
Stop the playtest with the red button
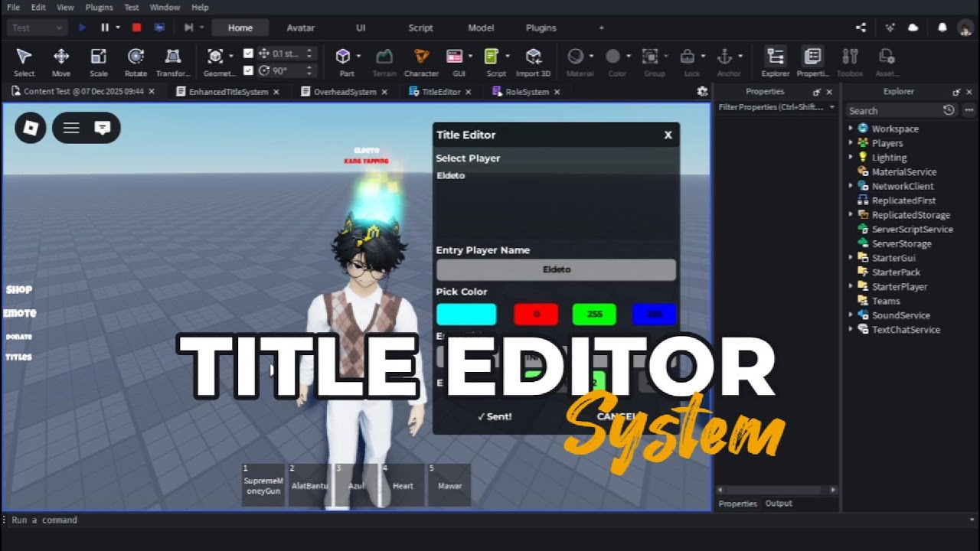click(x=136, y=28)
